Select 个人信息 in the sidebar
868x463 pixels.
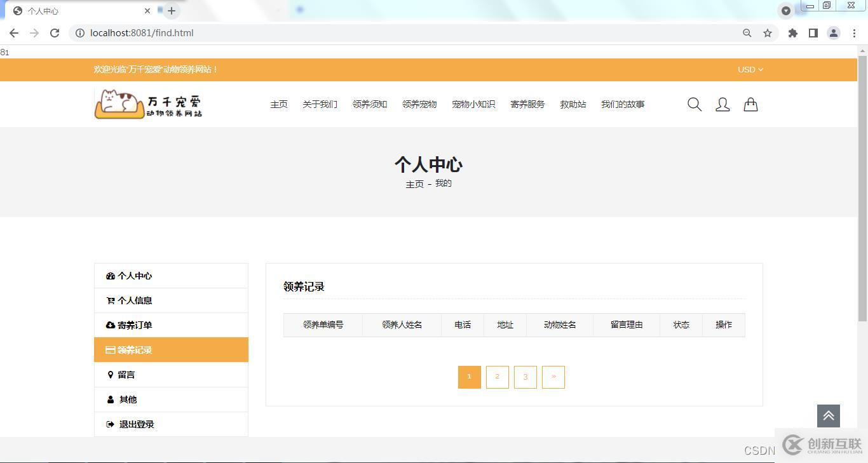[x=134, y=300]
